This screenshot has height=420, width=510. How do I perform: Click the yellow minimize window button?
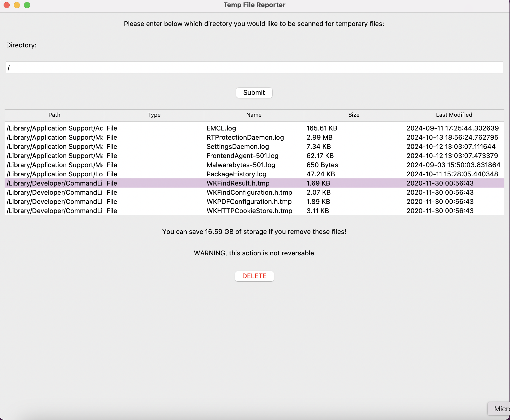point(17,5)
